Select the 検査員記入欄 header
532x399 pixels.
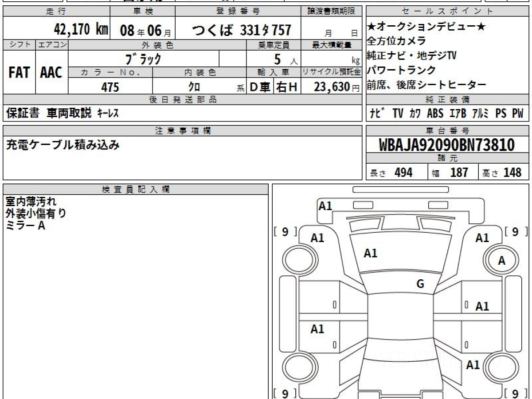(x=136, y=189)
